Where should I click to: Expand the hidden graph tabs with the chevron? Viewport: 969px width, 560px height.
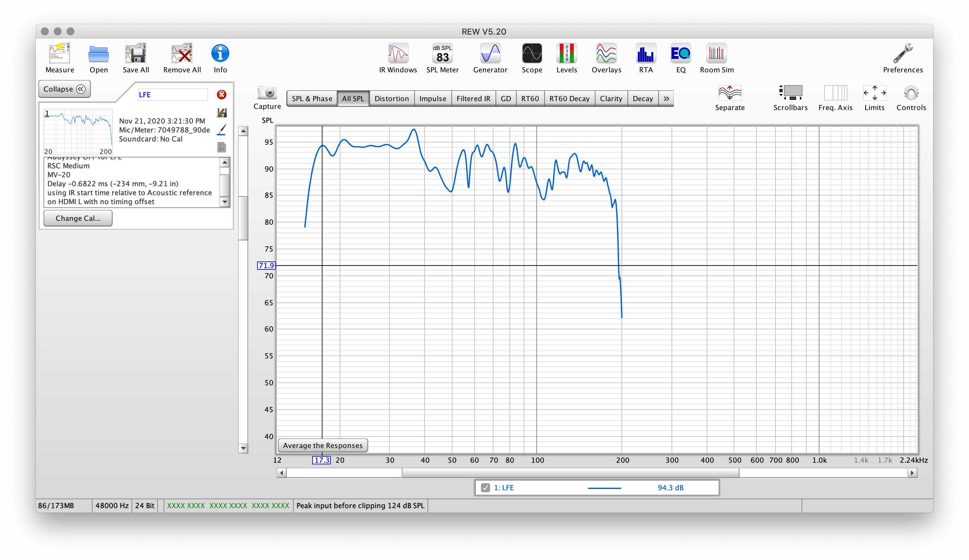tap(666, 99)
